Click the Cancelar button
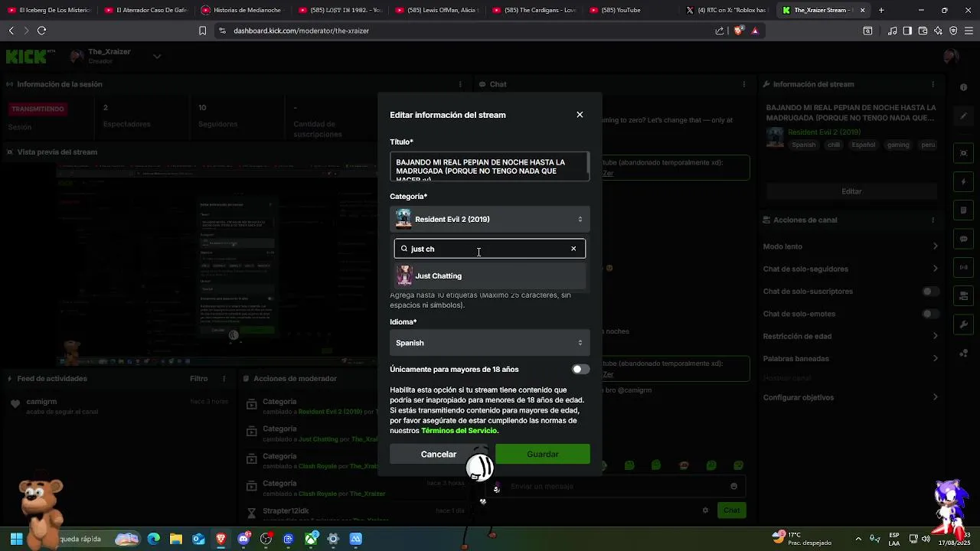Viewport: 980px width, 551px height. (439, 454)
